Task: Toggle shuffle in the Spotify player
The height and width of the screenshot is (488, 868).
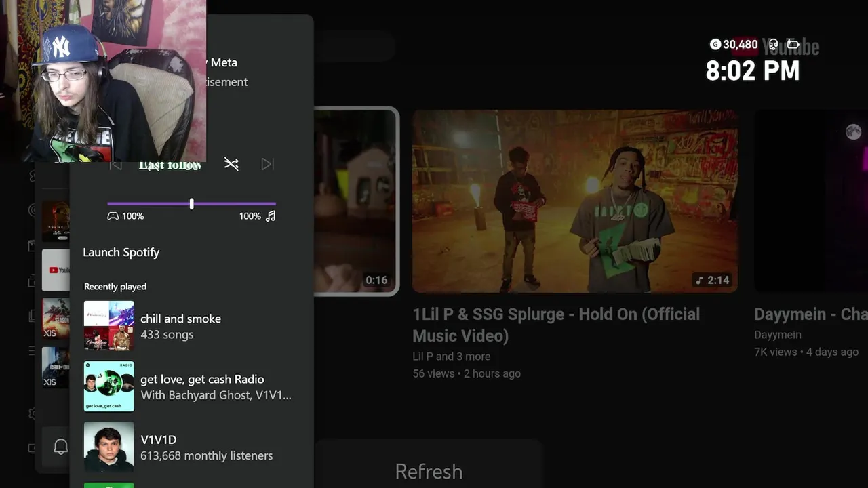Action: pos(231,164)
